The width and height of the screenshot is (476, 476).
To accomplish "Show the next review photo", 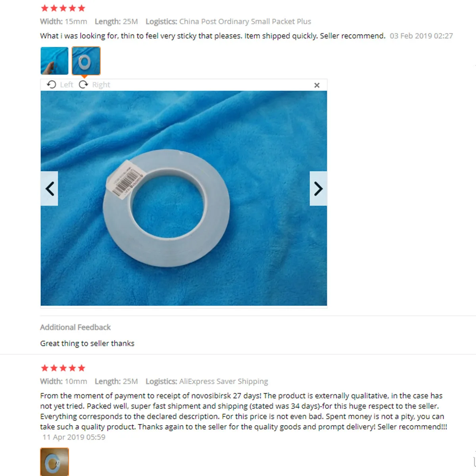I will tap(318, 188).
